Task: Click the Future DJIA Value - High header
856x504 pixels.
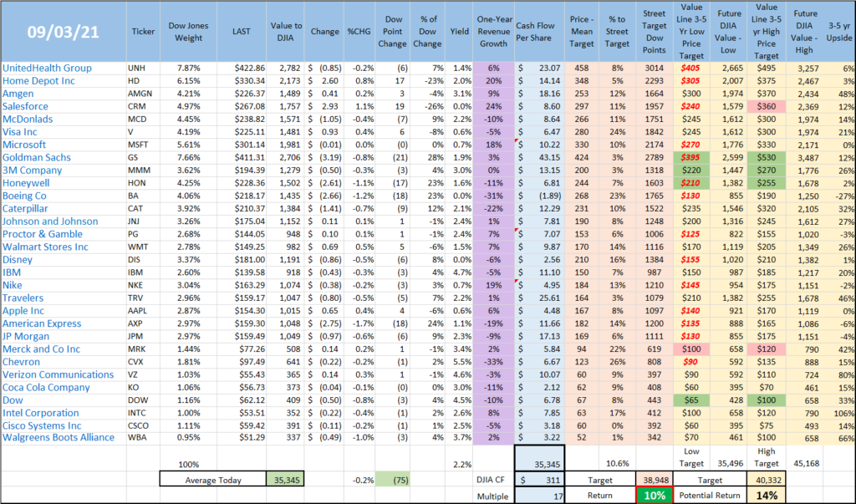Action: coord(805,32)
